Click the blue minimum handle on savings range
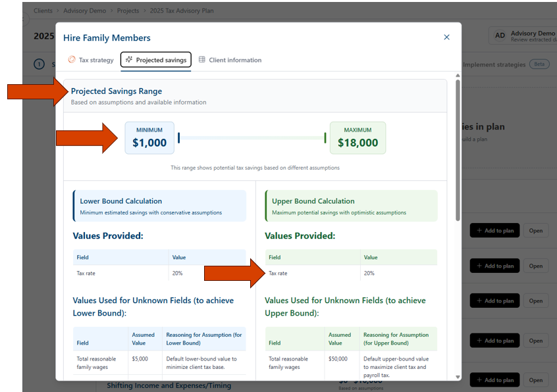Viewport: 557px width, 392px height. point(179,137)
